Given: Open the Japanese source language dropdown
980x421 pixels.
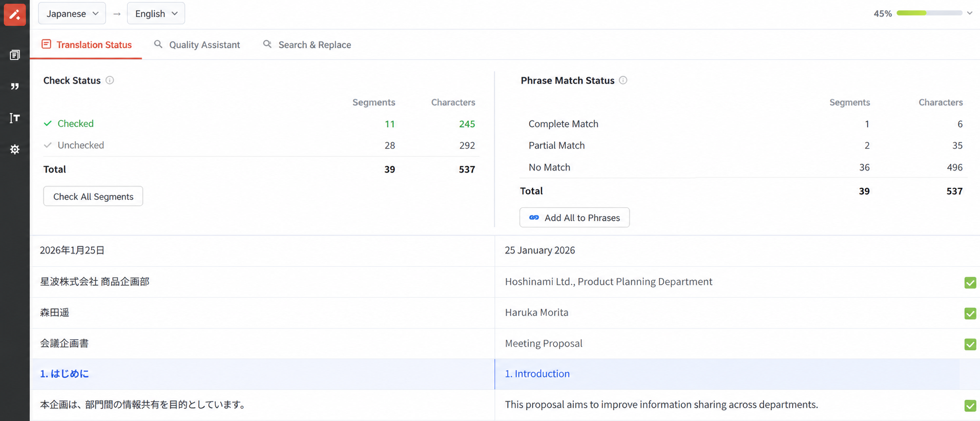Looking at the screenshot, I should coord(72,13).
